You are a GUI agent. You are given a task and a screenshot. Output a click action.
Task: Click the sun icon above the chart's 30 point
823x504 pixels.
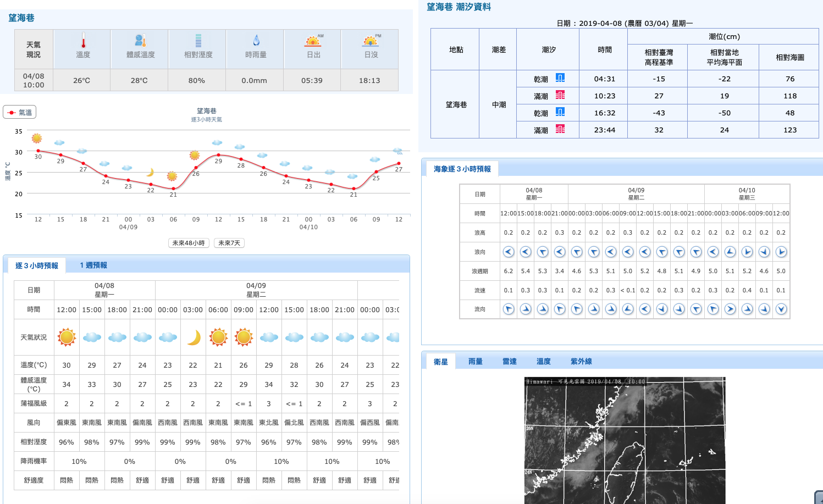pos(37,139)
